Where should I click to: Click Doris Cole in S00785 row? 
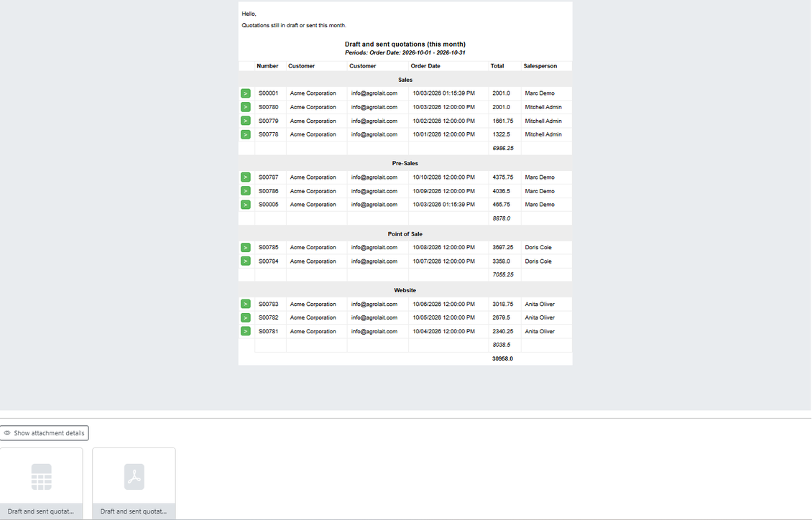click(x=538, y=248)
